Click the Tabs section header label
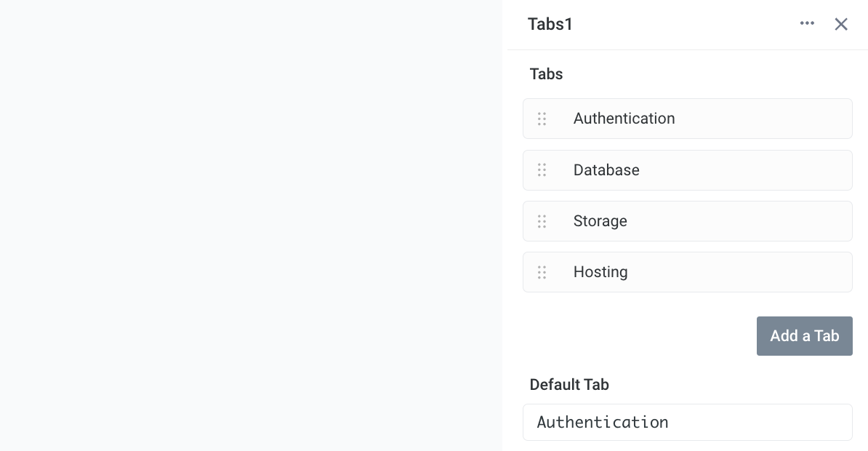The width and height of the screenshot is (868, 451). 546,73
